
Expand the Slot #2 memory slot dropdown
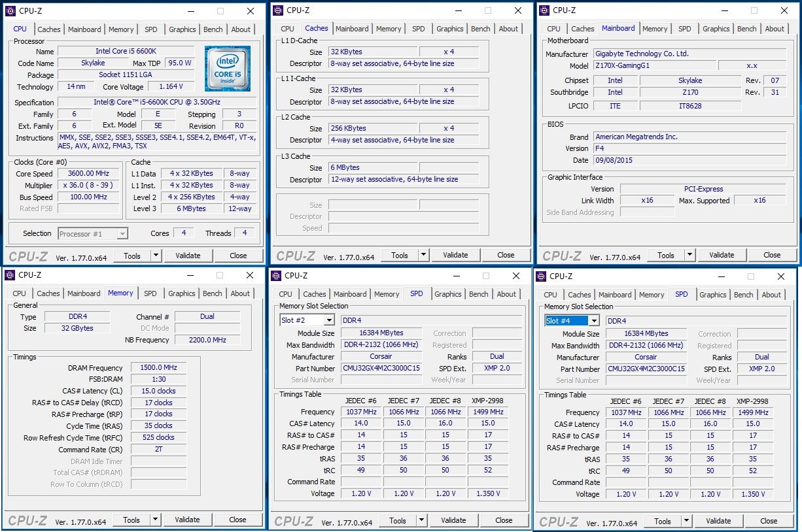point(328,320)
